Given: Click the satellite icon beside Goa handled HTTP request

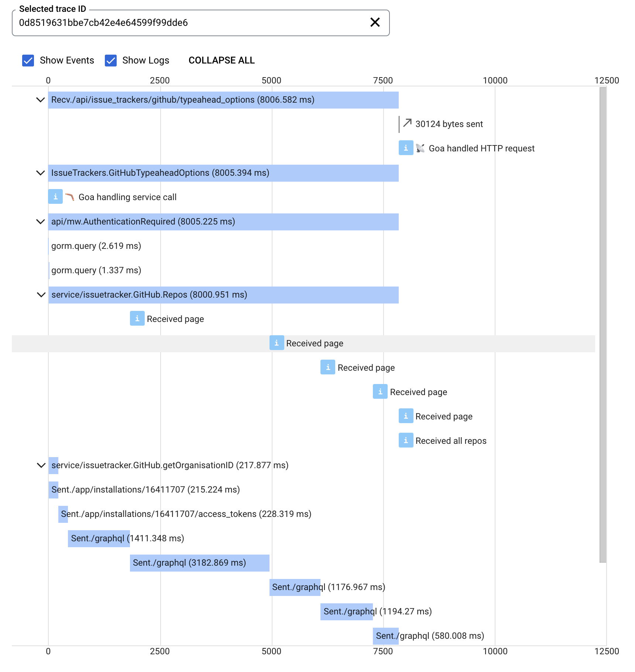Looking at the screenshot, I should [x=420, y=148].
